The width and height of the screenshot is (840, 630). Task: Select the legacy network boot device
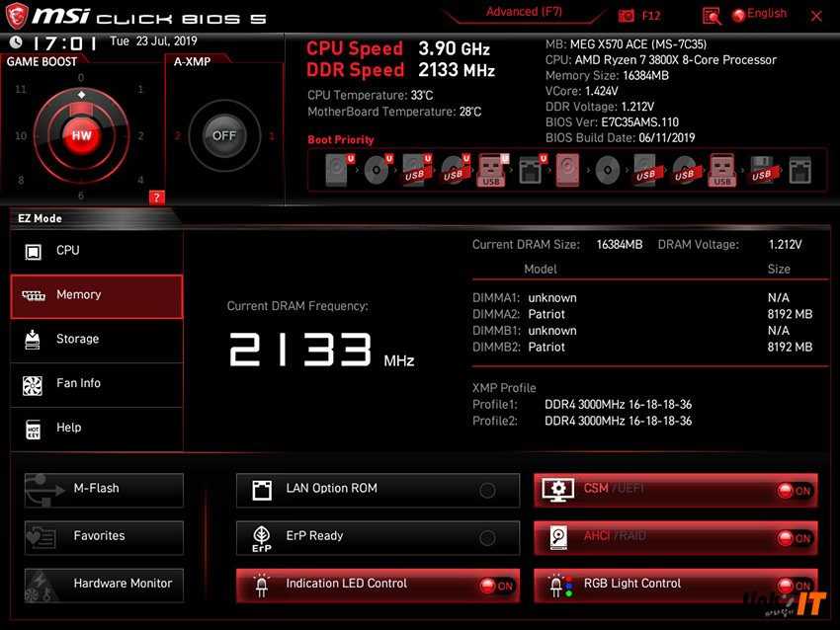click(x=799, y=170)
